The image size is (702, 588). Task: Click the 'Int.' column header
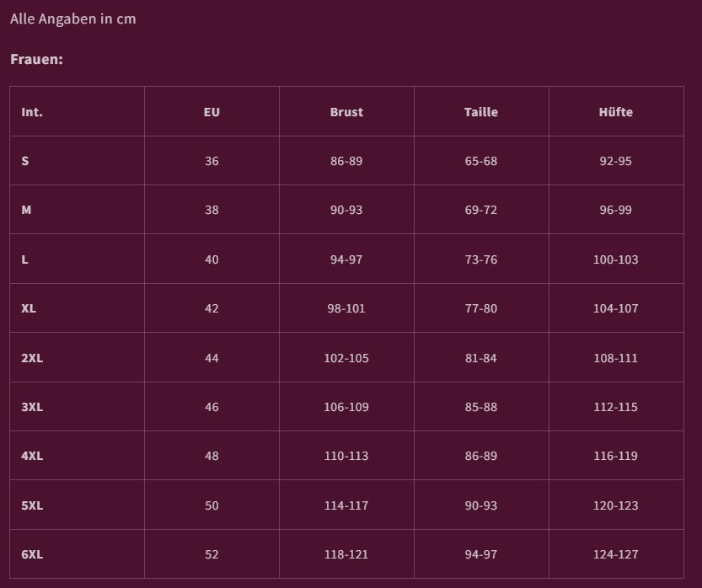32,112
